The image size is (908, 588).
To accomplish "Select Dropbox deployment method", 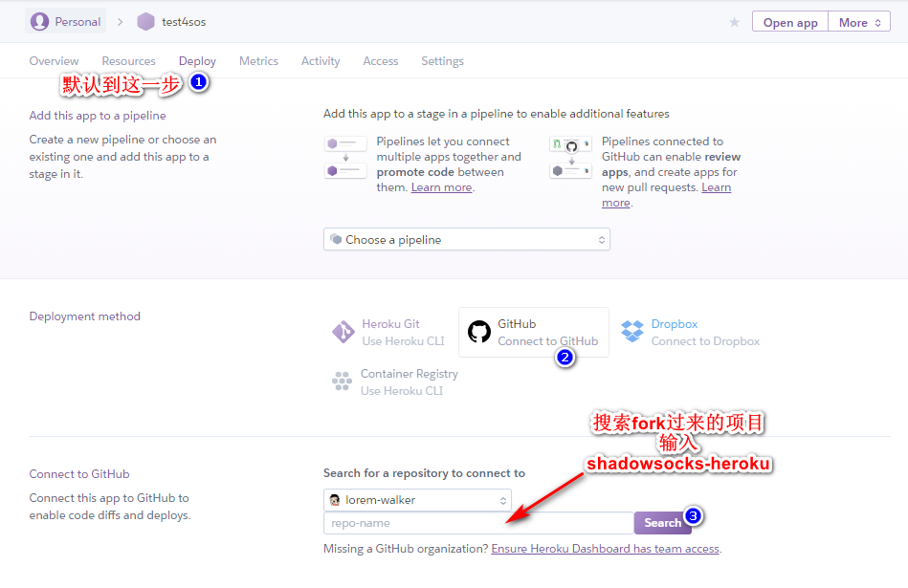I will (x=690, y=332).
